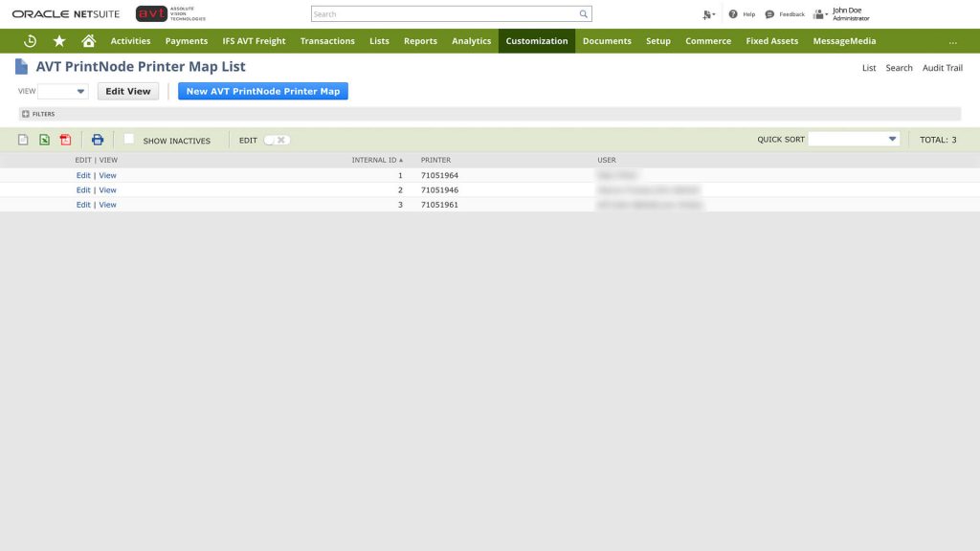Click the User column header
This screenshot has width=980, height=551.
pyautogui.click(x=606, y=160)
